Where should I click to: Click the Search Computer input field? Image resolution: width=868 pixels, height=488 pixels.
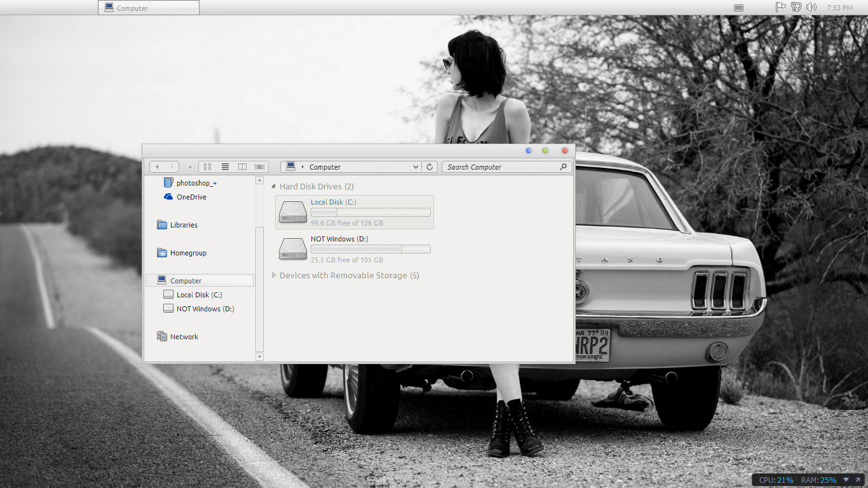point(507,167)
